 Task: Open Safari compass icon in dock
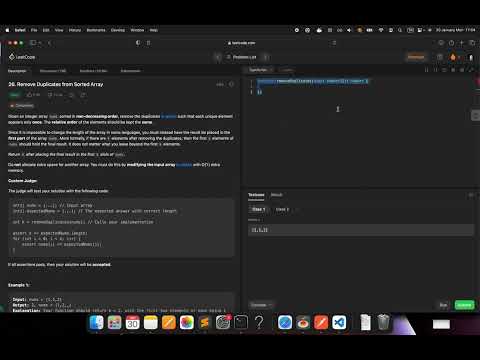pyautogui.click(x=285, y=322)
